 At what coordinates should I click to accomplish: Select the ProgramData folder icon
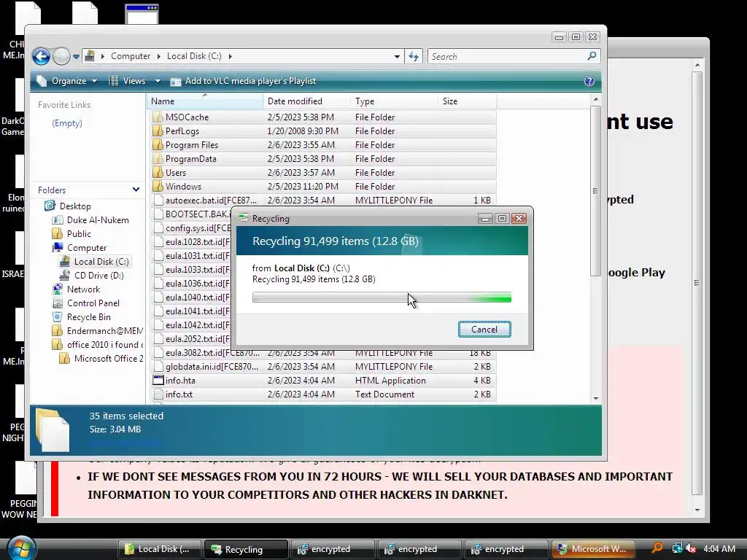pyautogui.click(x=158, y=158)
